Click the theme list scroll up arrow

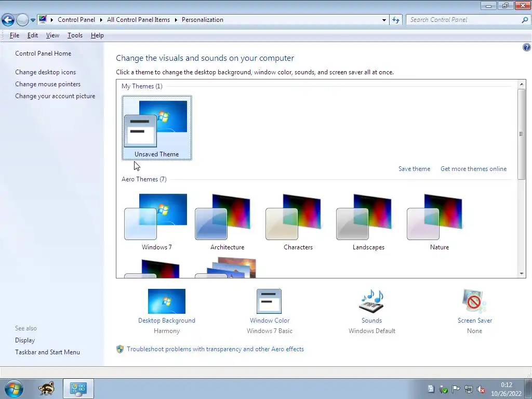522,84
